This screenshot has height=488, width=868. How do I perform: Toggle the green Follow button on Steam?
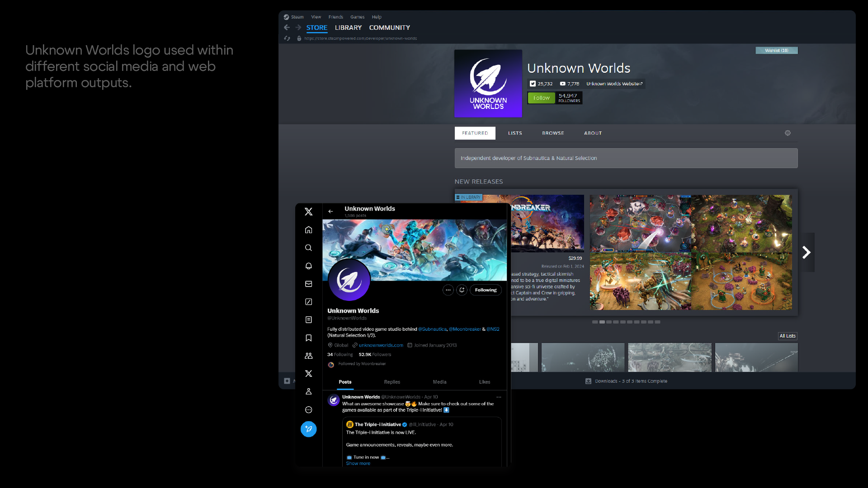[541, 98]
